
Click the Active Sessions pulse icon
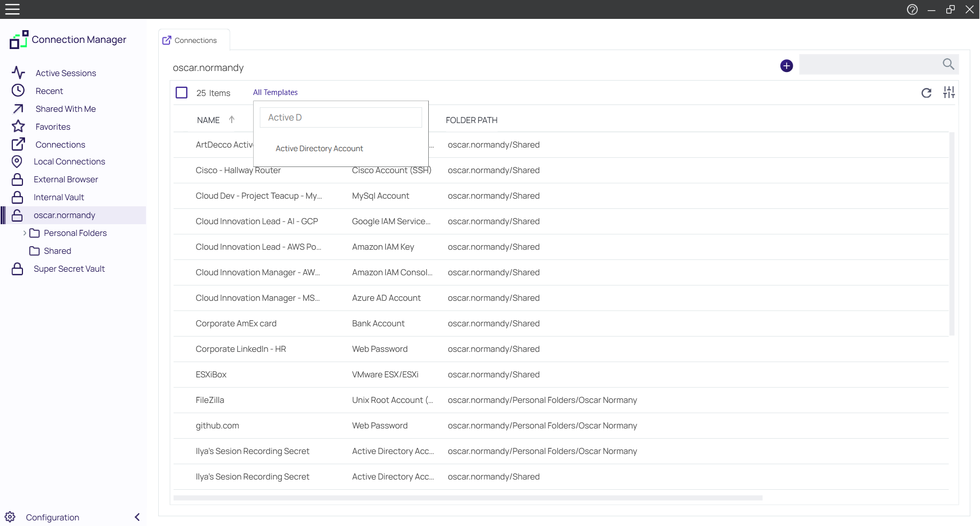[18, 73]
